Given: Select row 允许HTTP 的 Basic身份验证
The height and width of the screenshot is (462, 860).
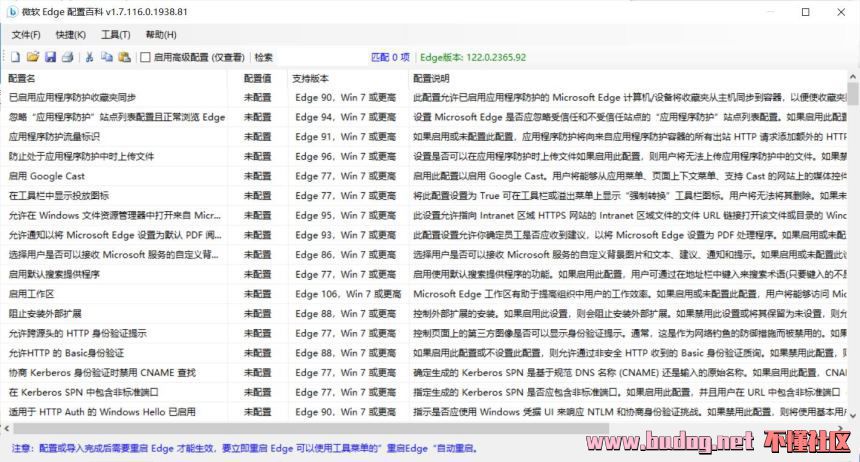Looking at the screenshot, I should pyautogui.click(x=425, y=353).
